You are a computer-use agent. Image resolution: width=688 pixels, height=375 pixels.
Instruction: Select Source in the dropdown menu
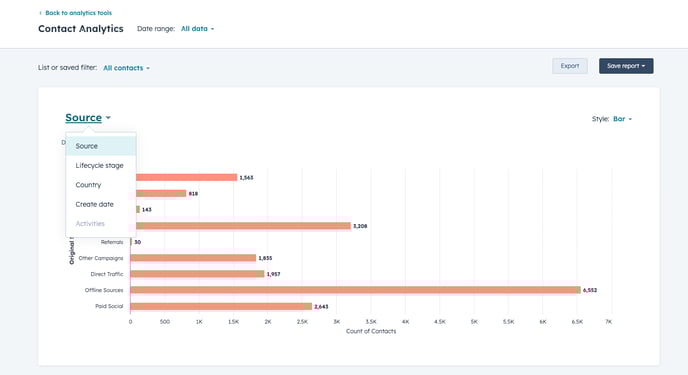[101, 146]
